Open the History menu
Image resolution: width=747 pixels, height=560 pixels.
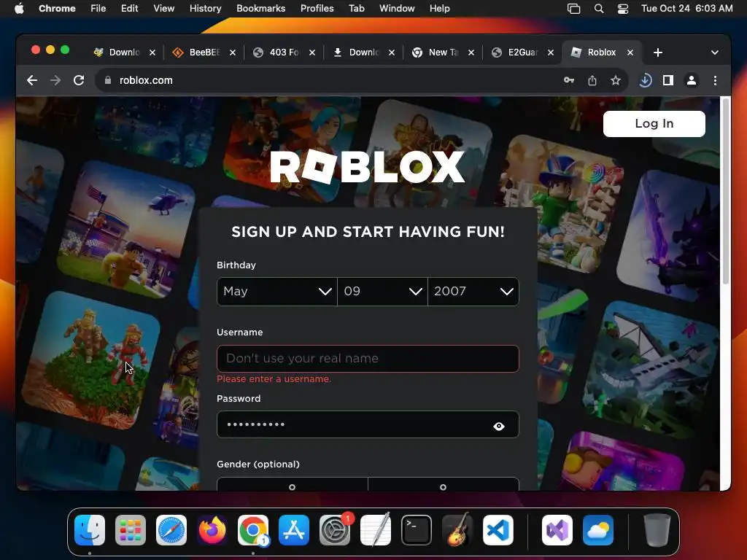point(205,9)
